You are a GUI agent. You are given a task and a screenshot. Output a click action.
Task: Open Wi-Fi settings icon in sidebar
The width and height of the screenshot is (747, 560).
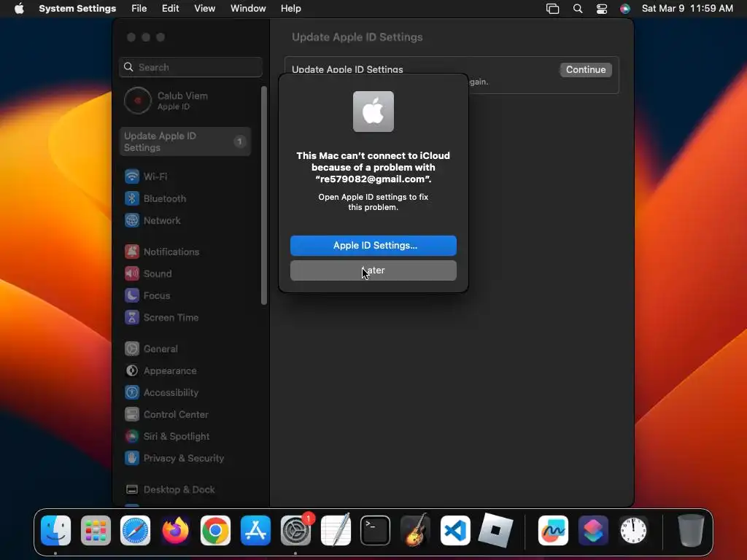[x=132, y=176]
